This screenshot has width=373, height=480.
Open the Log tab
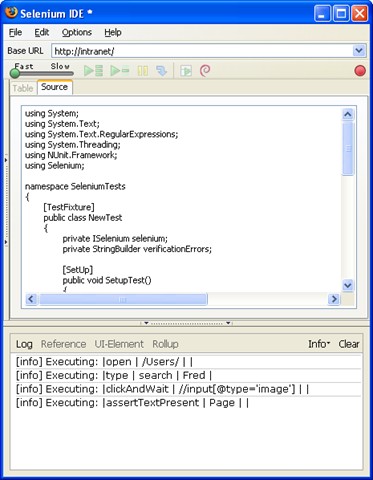(24, 344)
